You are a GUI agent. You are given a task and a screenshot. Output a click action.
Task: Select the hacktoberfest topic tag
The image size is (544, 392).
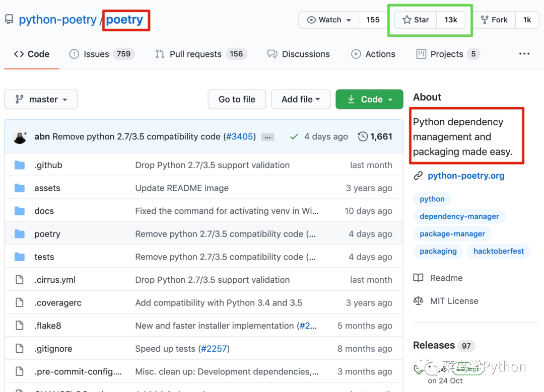click(x=499, y=251)
